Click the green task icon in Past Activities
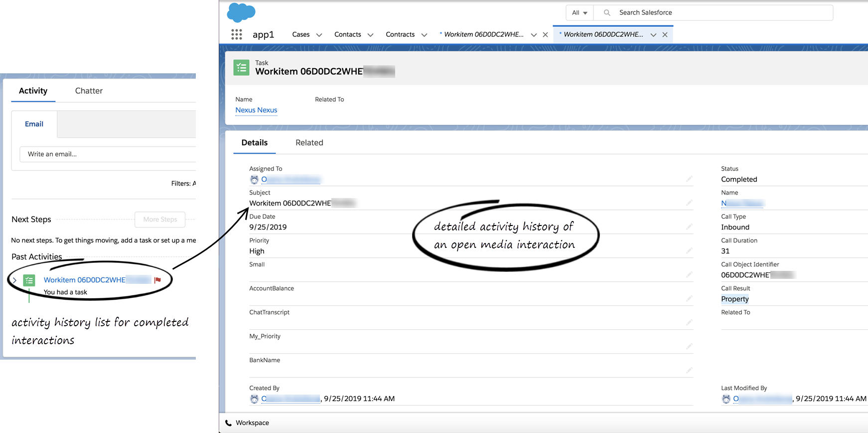 [x=29, y=280]
